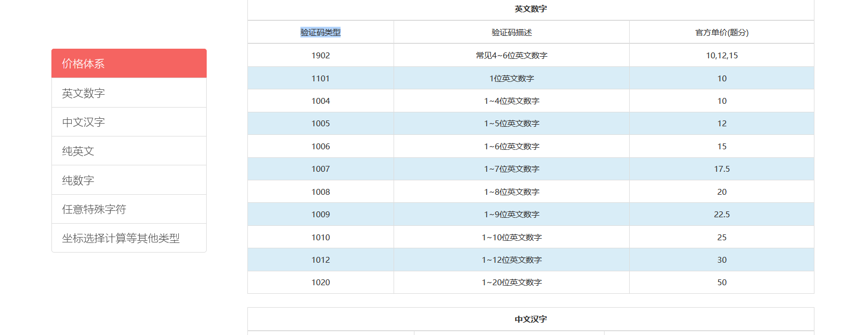Click the price 12 cell
Screen dimensions: 868x335
(722, 124)
